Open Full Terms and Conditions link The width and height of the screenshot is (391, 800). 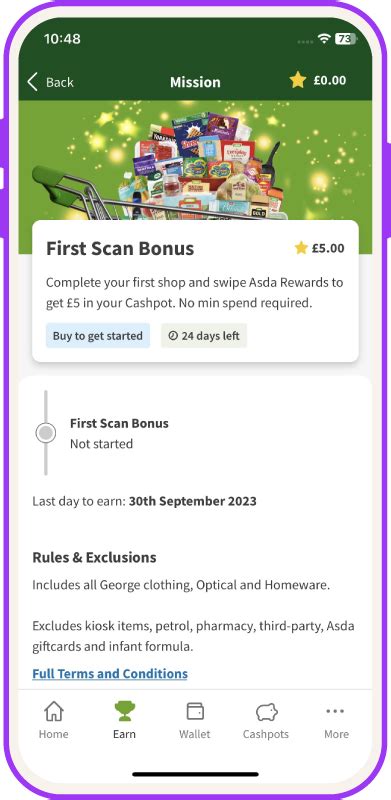[110, 673]
